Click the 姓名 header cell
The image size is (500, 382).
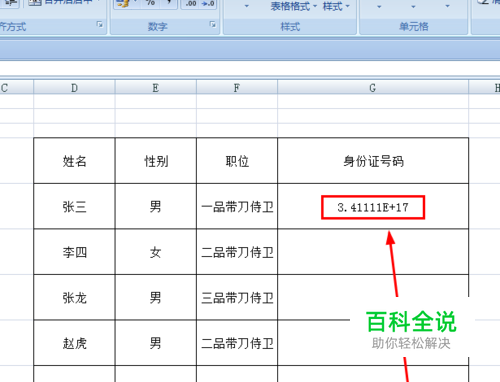(74, 161)
